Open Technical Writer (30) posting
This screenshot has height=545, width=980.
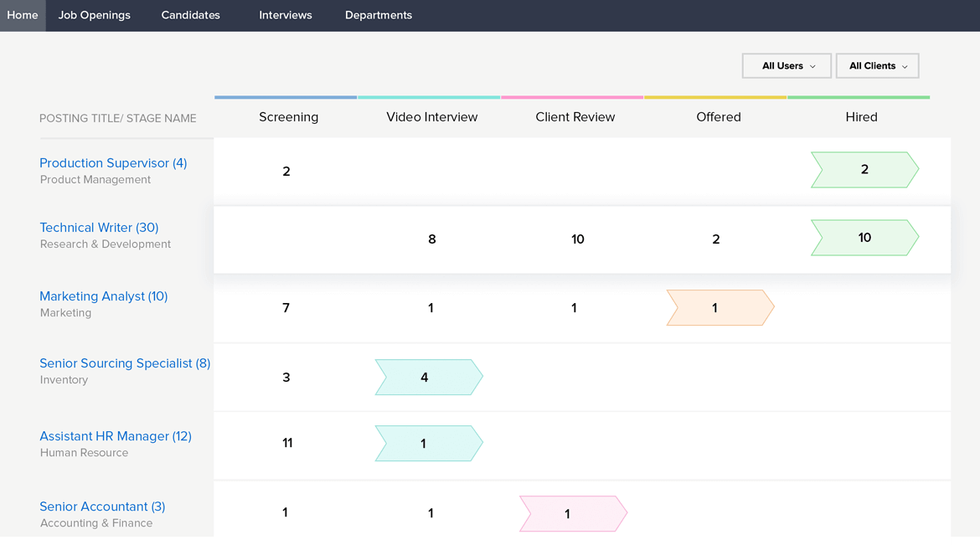[100, 228]
